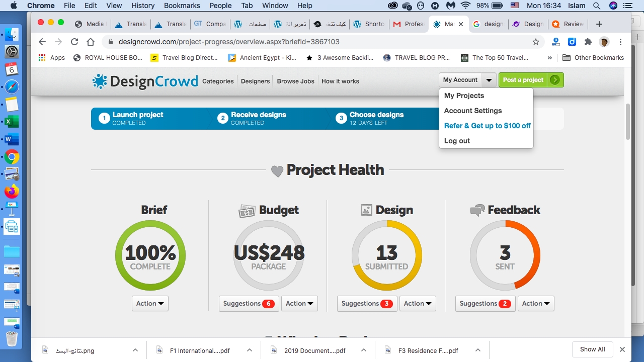644x362 pixels.
Task: Launch Firefox from the dock
Action: 12,192
